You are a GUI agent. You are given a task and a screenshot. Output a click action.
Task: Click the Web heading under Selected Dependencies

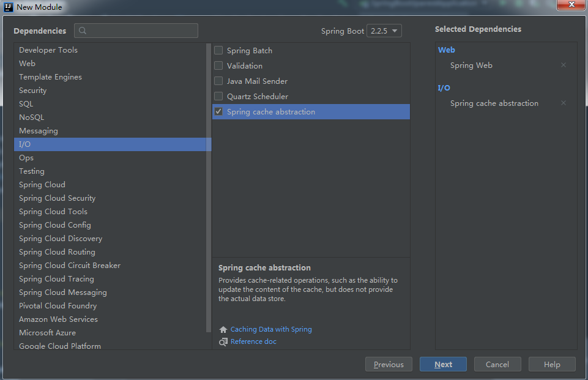pos(446,50)
